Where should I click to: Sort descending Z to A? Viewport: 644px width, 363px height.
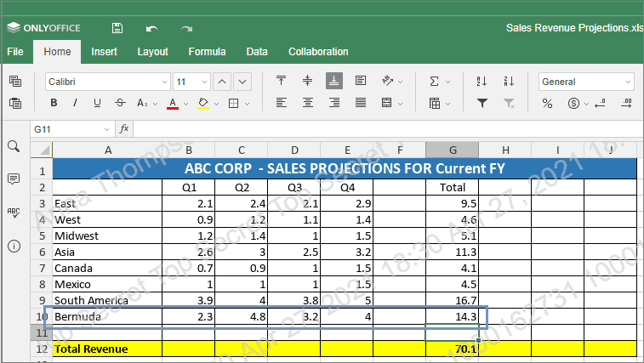click(509, 82)
